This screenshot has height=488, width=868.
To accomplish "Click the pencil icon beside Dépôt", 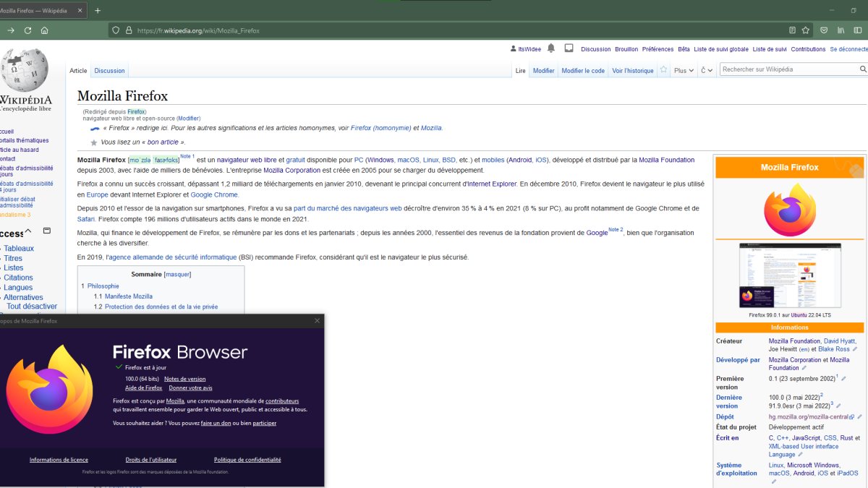I will (859, 417).
